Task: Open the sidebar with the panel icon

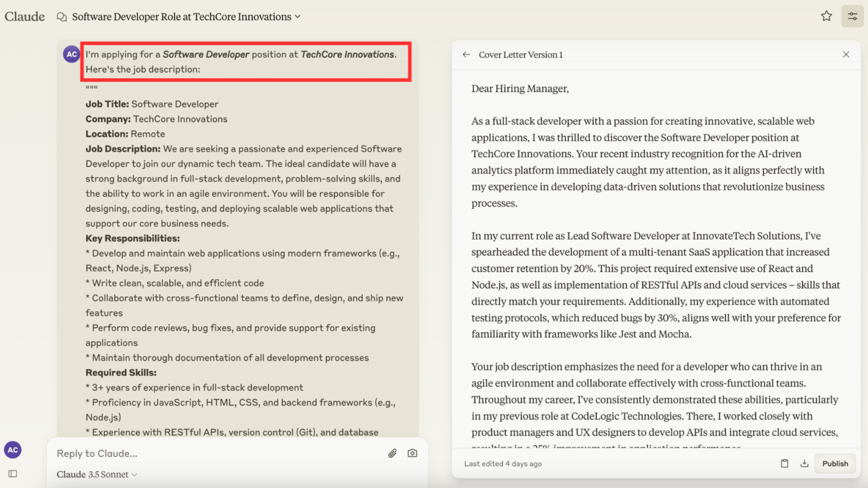Action: coord(13,474)
